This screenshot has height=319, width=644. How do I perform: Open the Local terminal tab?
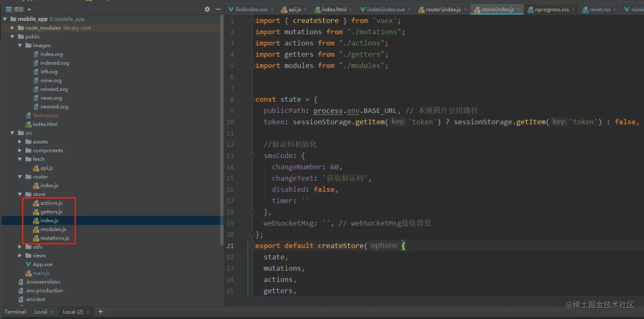coord(41,312)
